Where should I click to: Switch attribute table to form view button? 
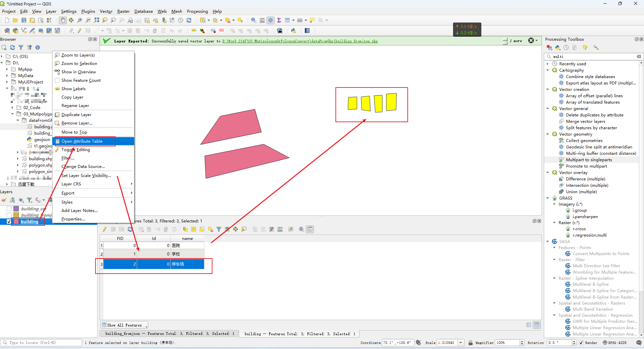point(529,325)
